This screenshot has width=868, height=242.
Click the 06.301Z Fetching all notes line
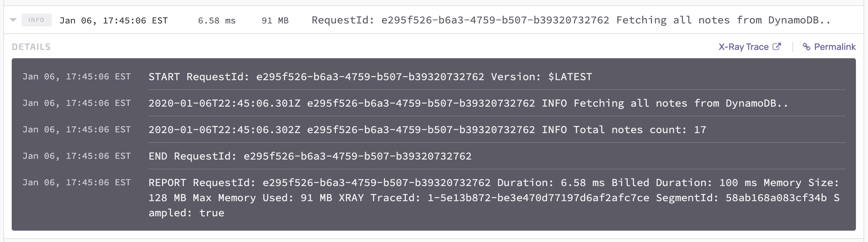tap(468, 103)
